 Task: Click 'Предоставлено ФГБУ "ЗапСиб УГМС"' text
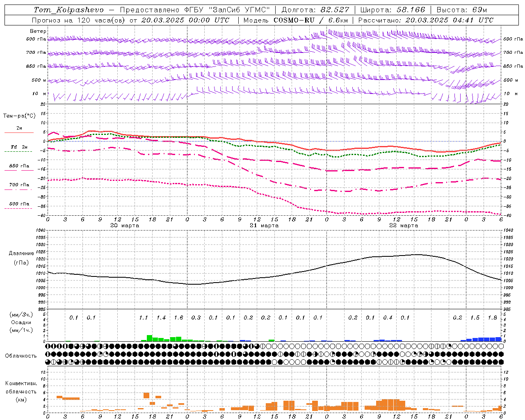coord(195,10)
